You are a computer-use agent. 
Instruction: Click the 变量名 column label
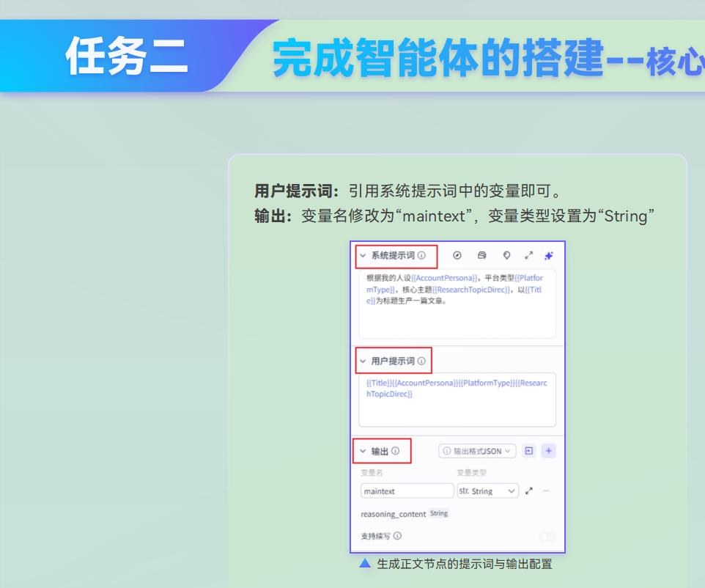pyautogui.click(x=372, y=472)
